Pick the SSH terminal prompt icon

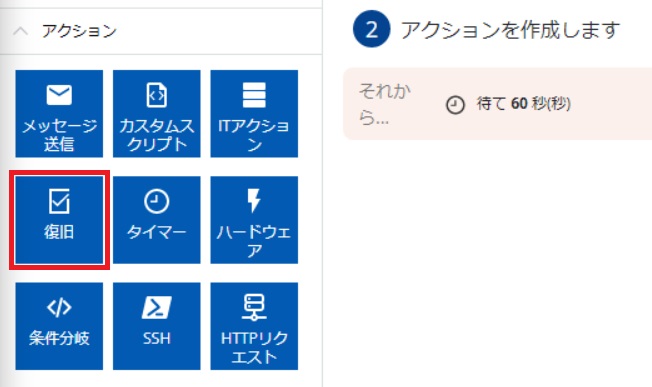point(156,308)
